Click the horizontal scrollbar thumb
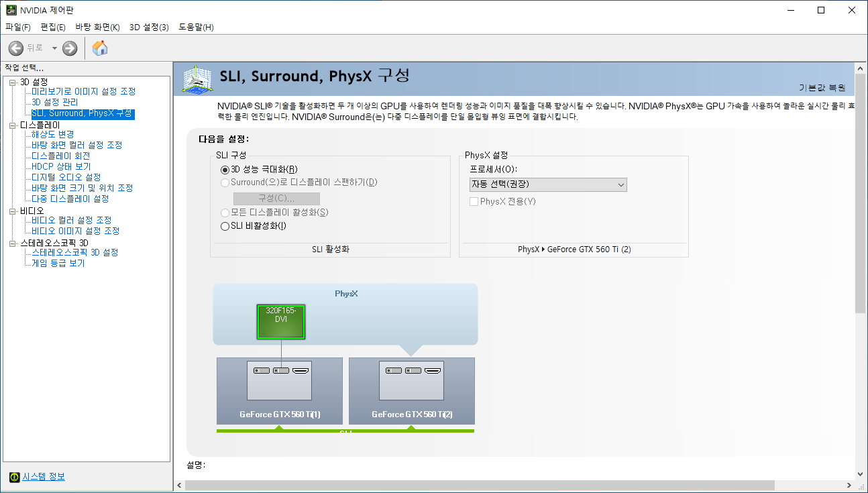 (x=480, y=485)
